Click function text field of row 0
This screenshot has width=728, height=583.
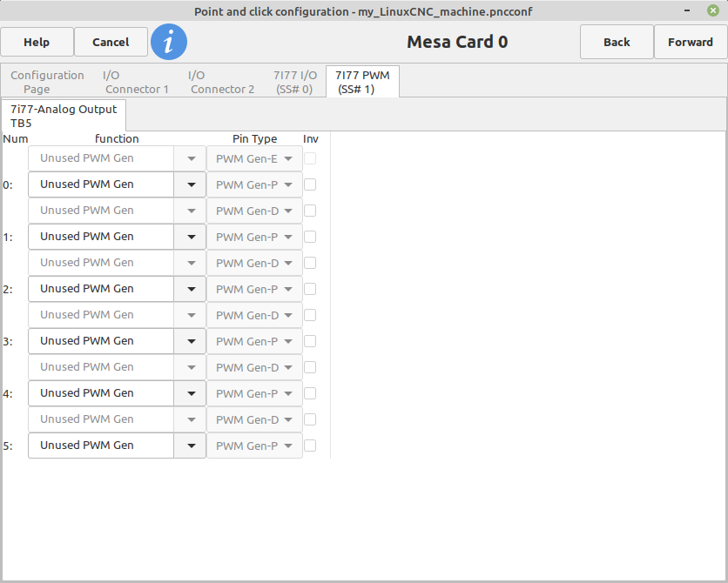101,184
